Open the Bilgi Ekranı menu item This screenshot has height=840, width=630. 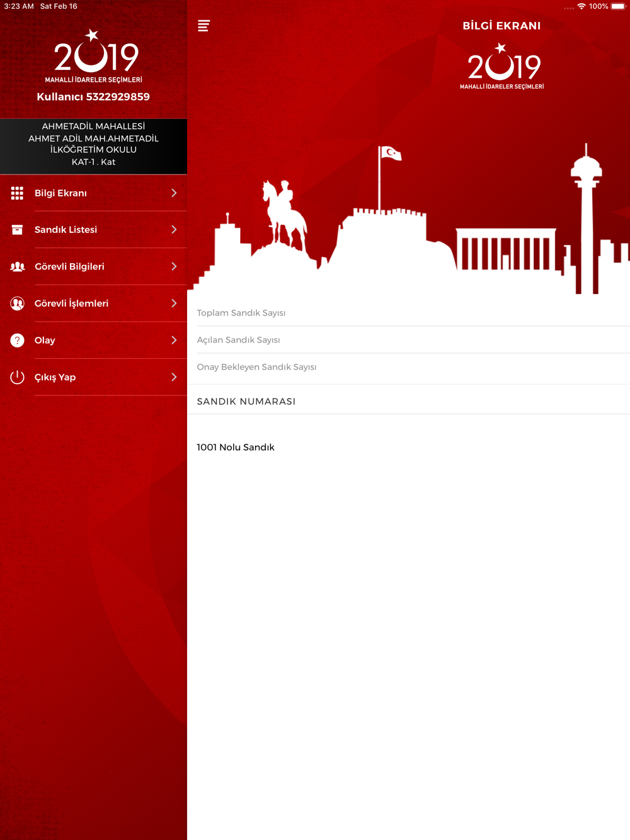point(93,193)
